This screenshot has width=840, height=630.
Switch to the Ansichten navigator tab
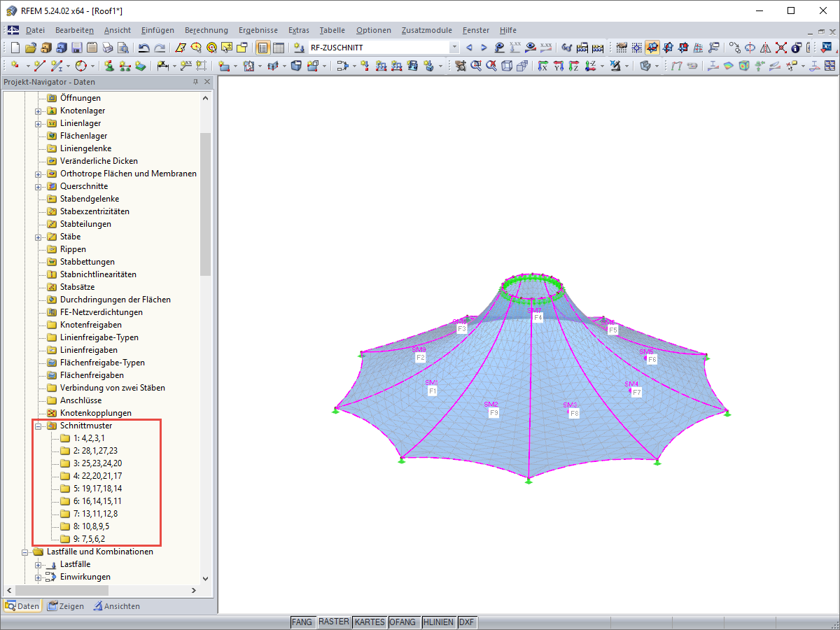tap(117, 606)
